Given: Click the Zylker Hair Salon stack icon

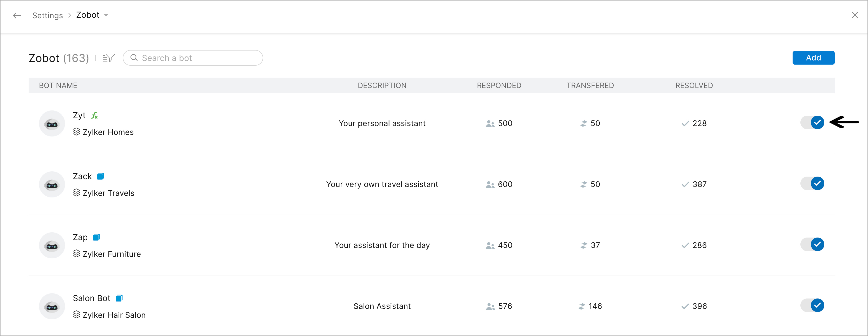Looking at the screenshot, I should (76, 315).
